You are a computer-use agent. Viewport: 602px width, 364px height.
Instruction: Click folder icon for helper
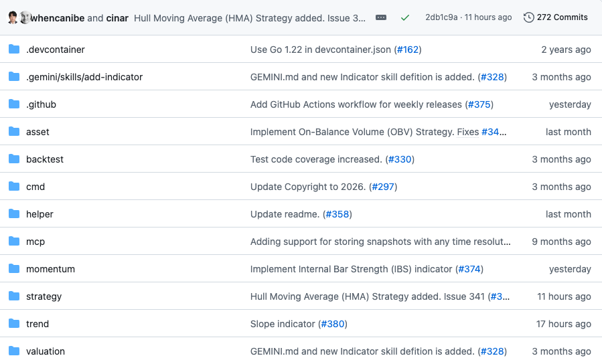click(14, 213)
